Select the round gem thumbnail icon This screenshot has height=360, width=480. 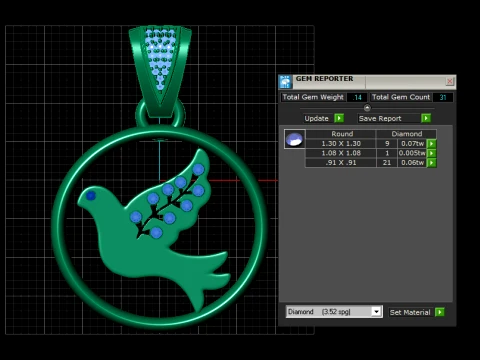coord(295,139)
